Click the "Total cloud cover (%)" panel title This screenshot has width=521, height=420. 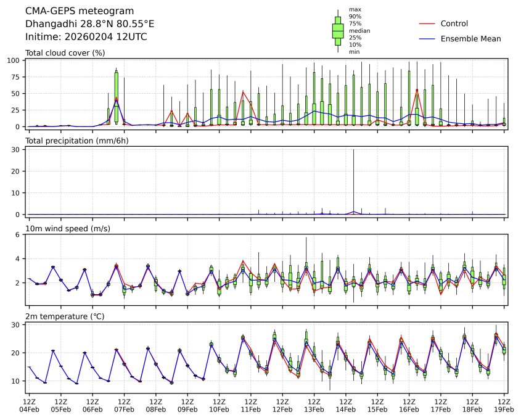tap(65, 53)
